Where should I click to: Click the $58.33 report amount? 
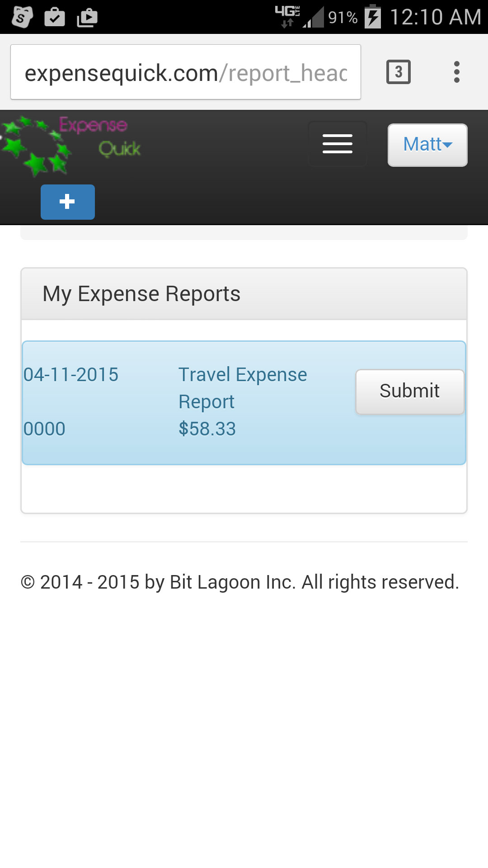pyautogui.click(x=207, y=429)
